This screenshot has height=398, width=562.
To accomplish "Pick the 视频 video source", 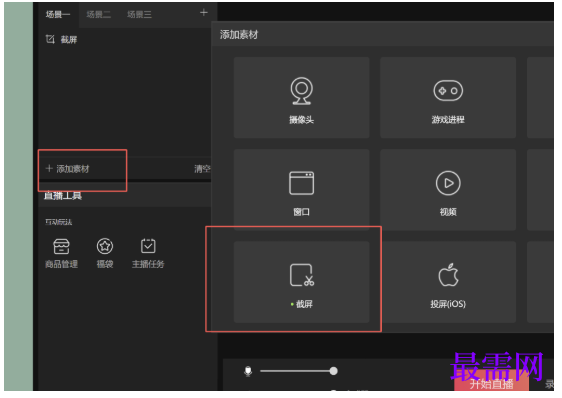I will [x=448, y=190].
